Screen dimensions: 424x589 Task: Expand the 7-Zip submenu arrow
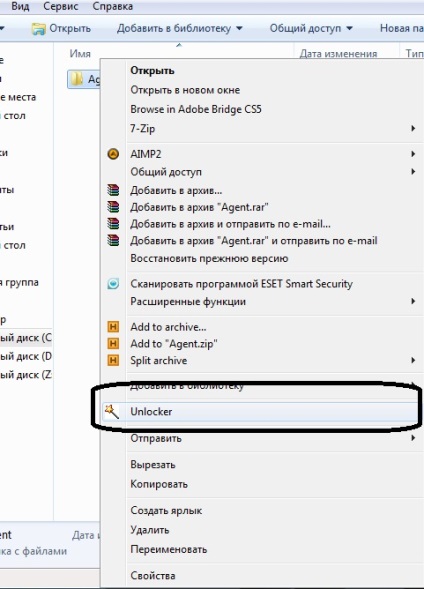point(413,128)
